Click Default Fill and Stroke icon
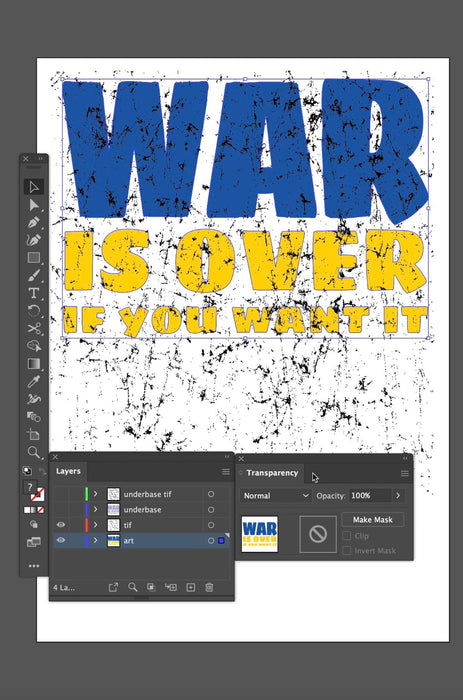This screenshot has width=463, height=700. click(27, 471)
